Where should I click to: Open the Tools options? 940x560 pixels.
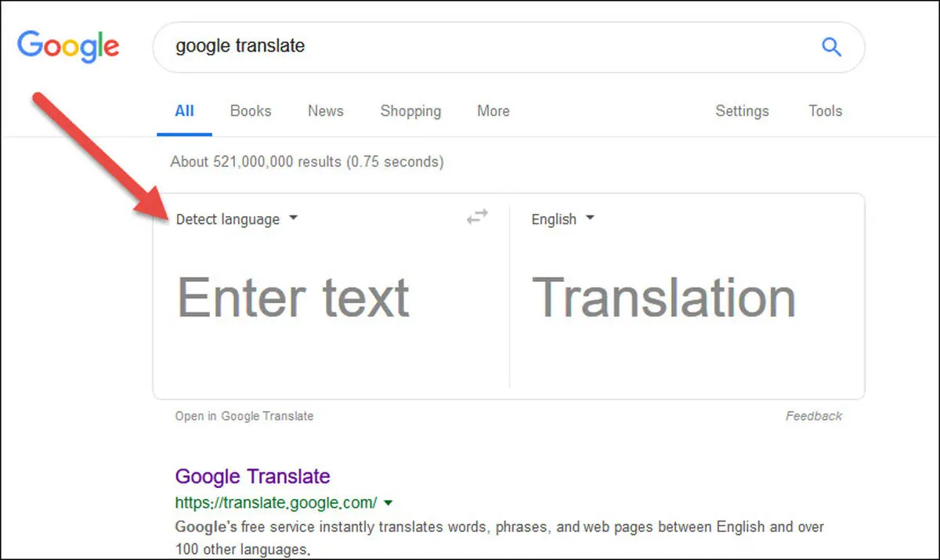pyautogui.click(x=825, y=111)
